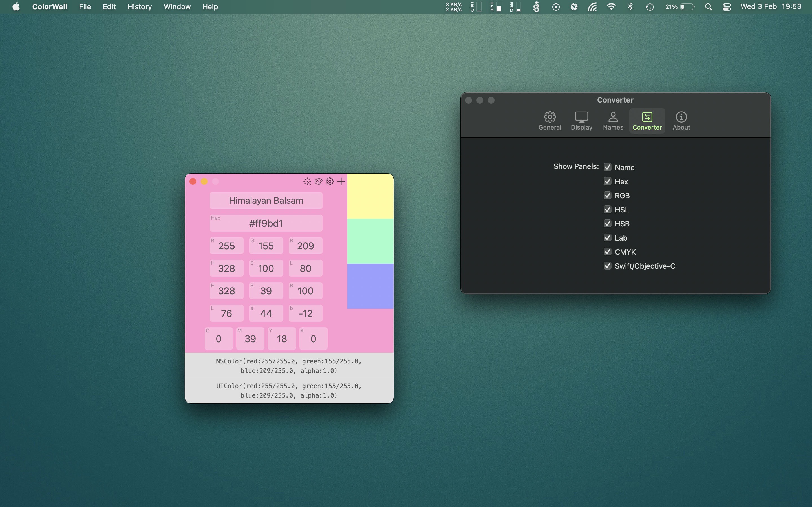Toggle the Name panel visibility
Viewport: 812px width, 507px height.
pos(607,167)
